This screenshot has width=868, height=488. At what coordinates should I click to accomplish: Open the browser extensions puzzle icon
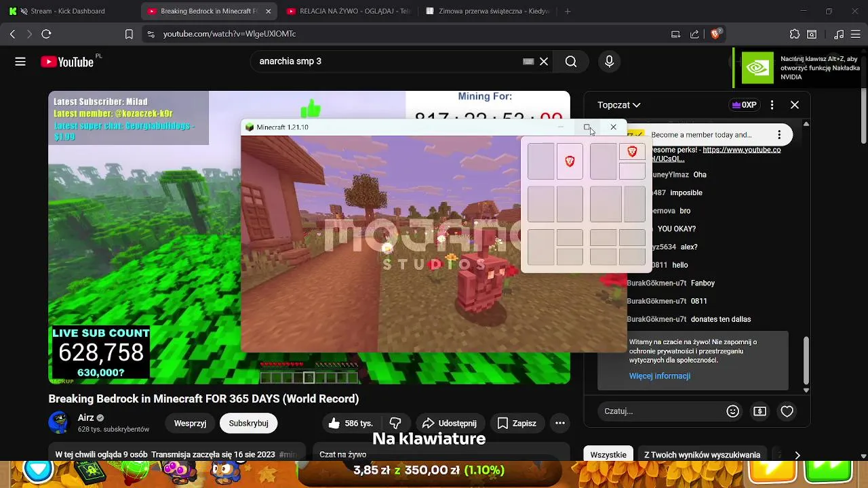coord(795,34)
